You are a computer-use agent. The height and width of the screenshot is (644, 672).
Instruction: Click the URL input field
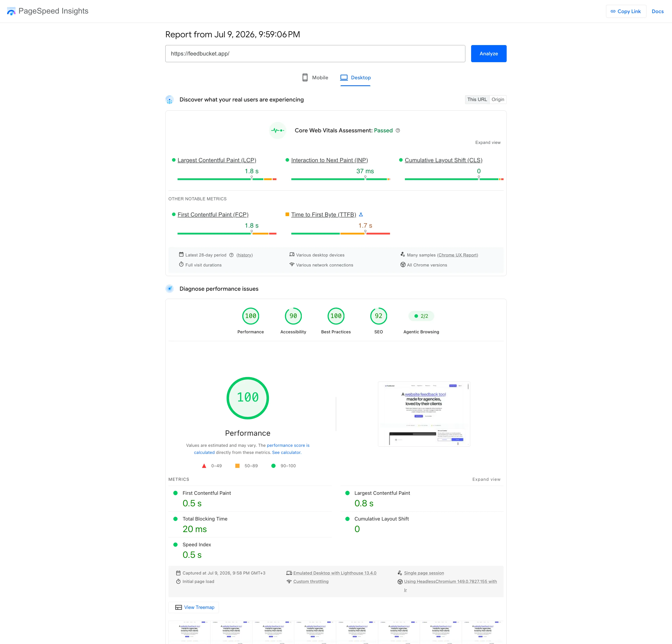click(315, 54)
